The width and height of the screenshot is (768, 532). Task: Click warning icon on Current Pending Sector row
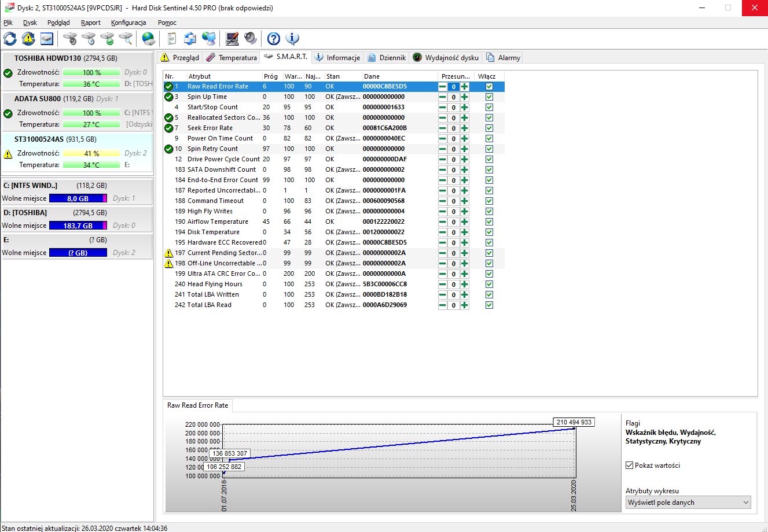coord(169,253)
